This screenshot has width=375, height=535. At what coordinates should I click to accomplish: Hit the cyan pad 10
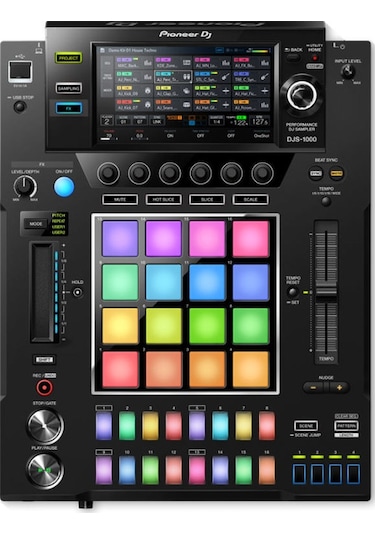click(163, 282)
